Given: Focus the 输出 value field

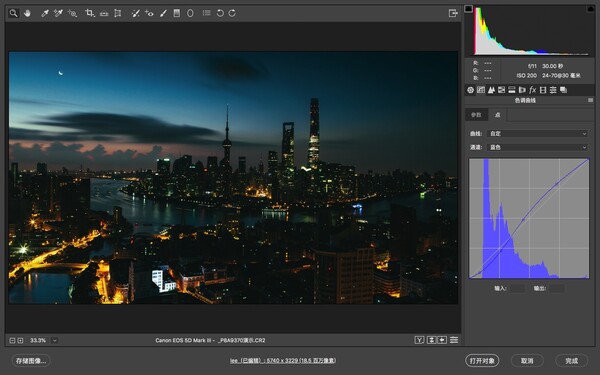Looking at the screenshot, I should [556, 288].
